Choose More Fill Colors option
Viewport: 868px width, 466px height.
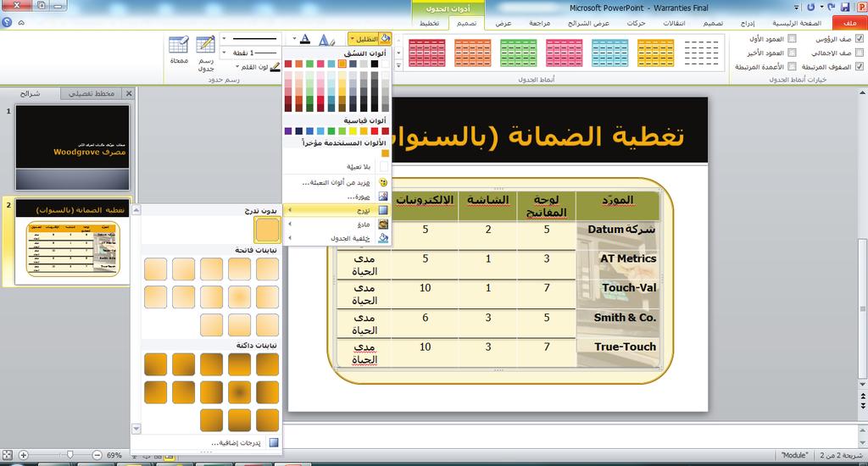[x=337, y=182]
